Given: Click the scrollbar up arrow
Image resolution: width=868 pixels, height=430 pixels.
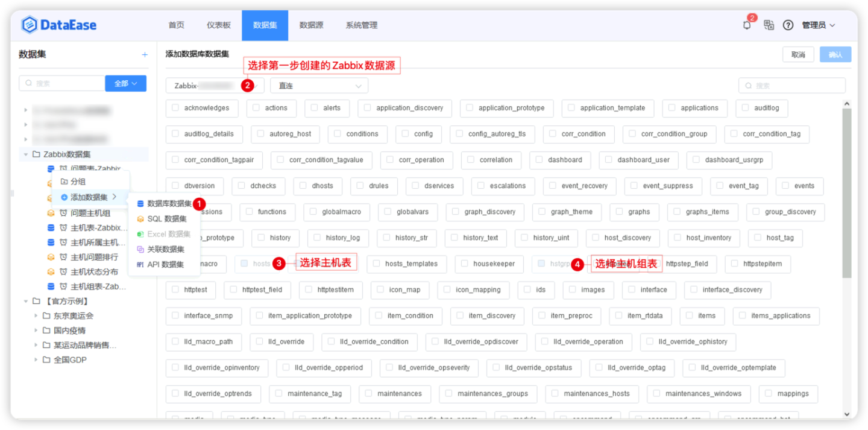Looking at the screenshot, I should [x=846, y=104].
